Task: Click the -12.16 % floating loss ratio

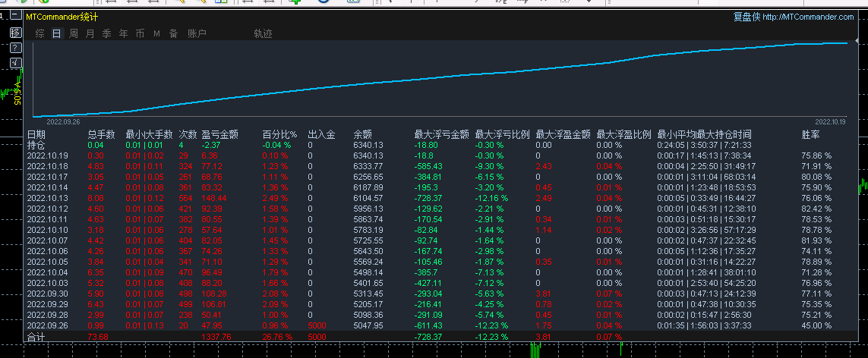Action: 491,198
